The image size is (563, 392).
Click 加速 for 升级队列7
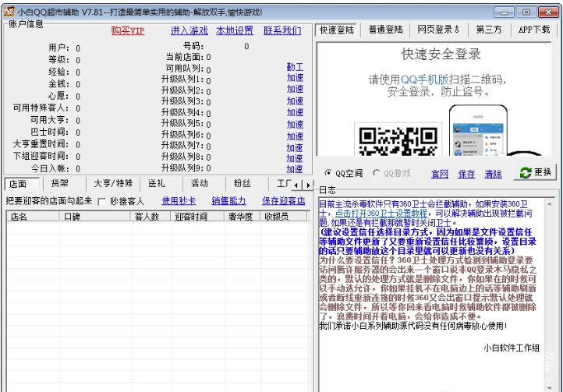295,148
